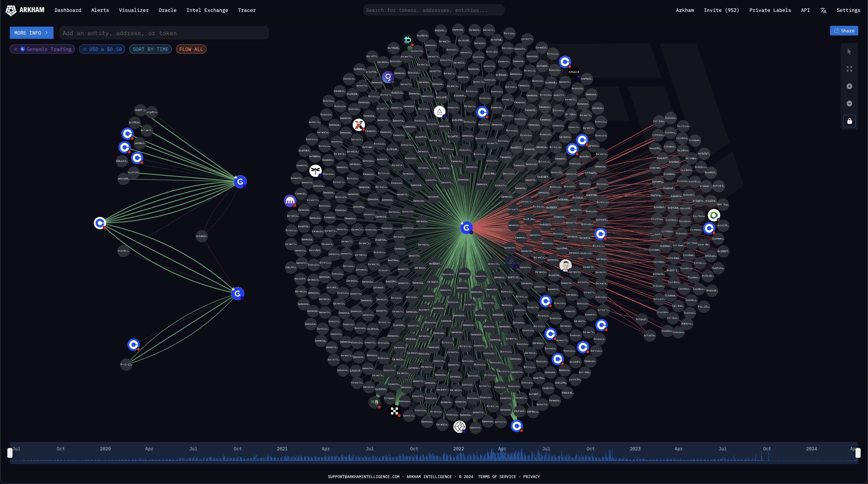Zoom in with the plus icon
Image resolution: width=868 pixels, height=484 pixels.
(849, 86)
